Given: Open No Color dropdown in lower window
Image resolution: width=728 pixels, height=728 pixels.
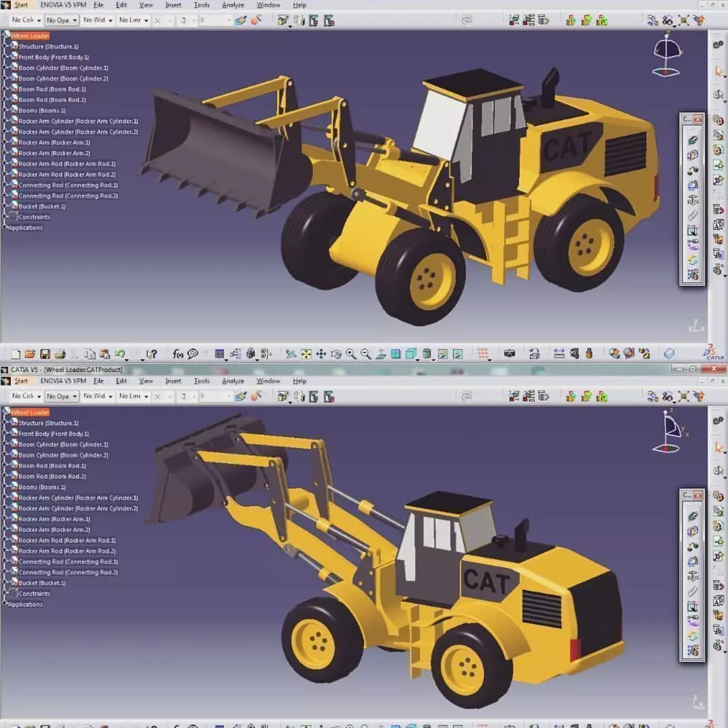Looking at the screenshot, I should [26, 396].
